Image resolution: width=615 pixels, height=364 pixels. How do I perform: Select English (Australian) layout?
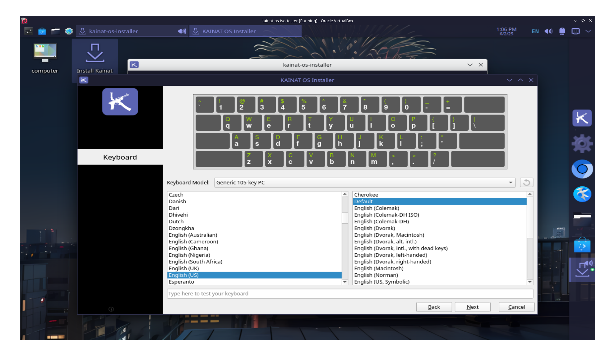(254, 235)
